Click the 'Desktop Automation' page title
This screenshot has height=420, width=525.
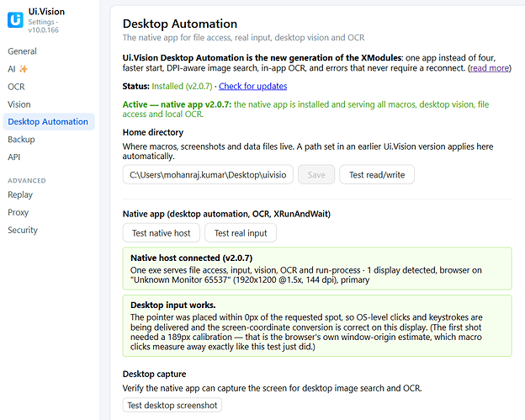pos(180,24)
